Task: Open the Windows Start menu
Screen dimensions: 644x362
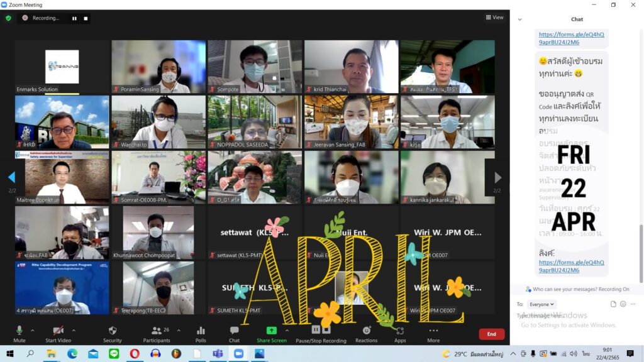Action: click(x=10, y=353)
